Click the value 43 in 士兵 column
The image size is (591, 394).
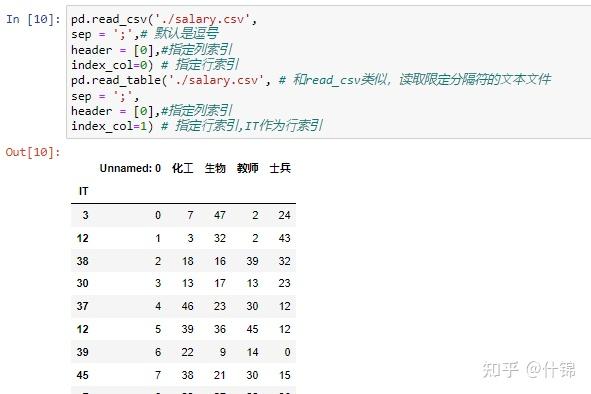point(285,238)
